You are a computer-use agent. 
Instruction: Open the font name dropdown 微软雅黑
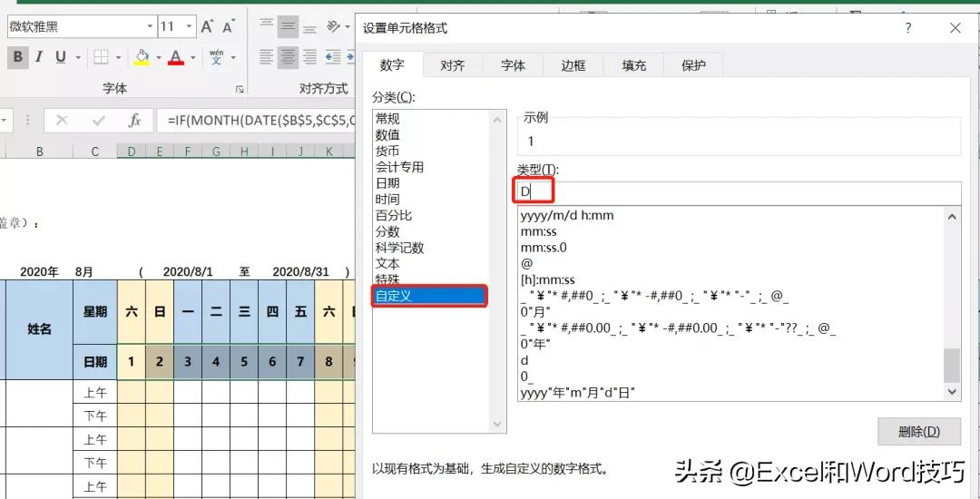click(150, 26)
